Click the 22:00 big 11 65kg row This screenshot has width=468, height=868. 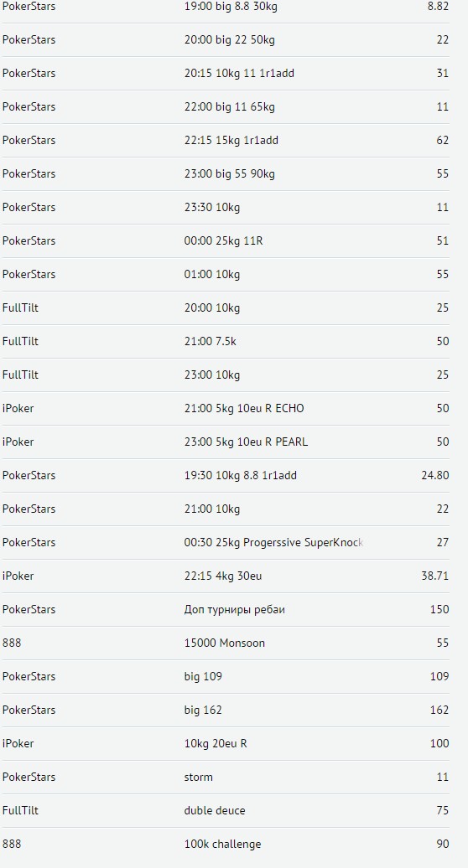225,107
